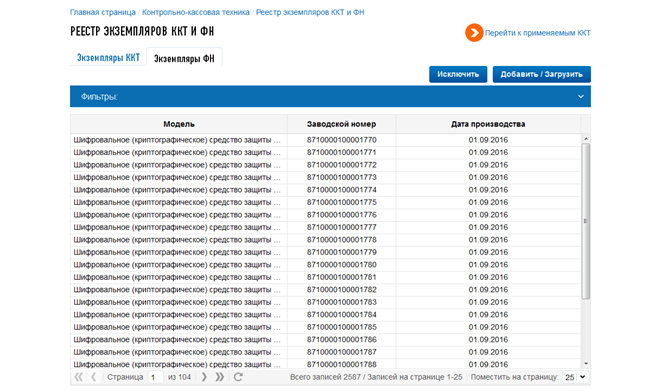
Task: Select row with number 8710000100001771
Action: (x=325, y=153)
